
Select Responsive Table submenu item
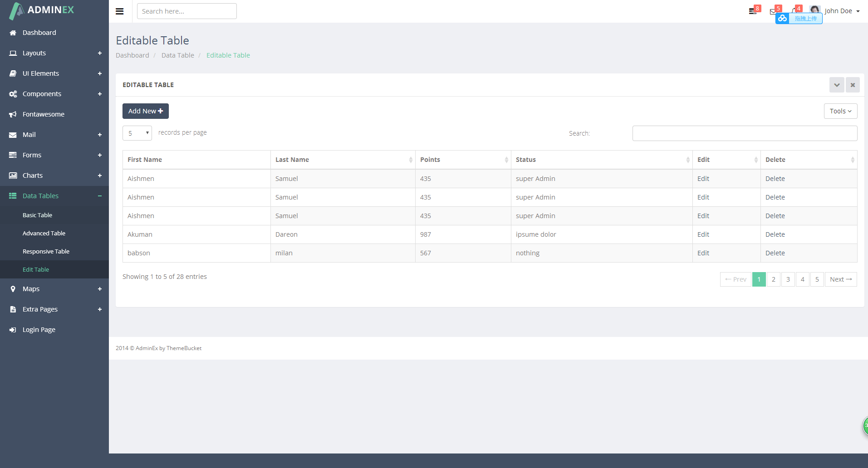tap(54, 251)
